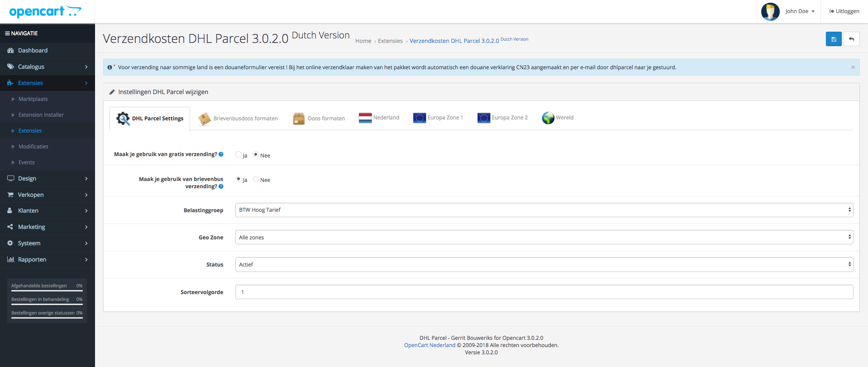Collapse the Extensies menu chevron

click(86, 83)
